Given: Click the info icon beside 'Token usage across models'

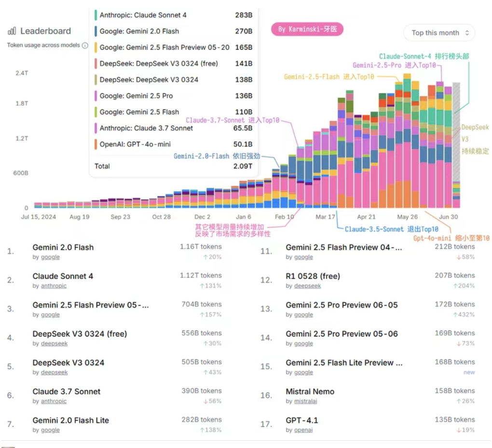Looking at the screenshot, I should 85,45.
